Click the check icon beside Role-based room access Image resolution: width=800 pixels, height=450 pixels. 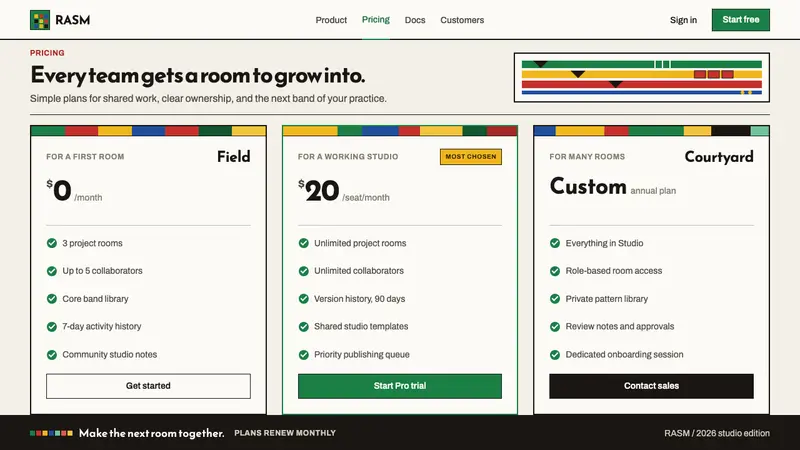pos(555,271)
